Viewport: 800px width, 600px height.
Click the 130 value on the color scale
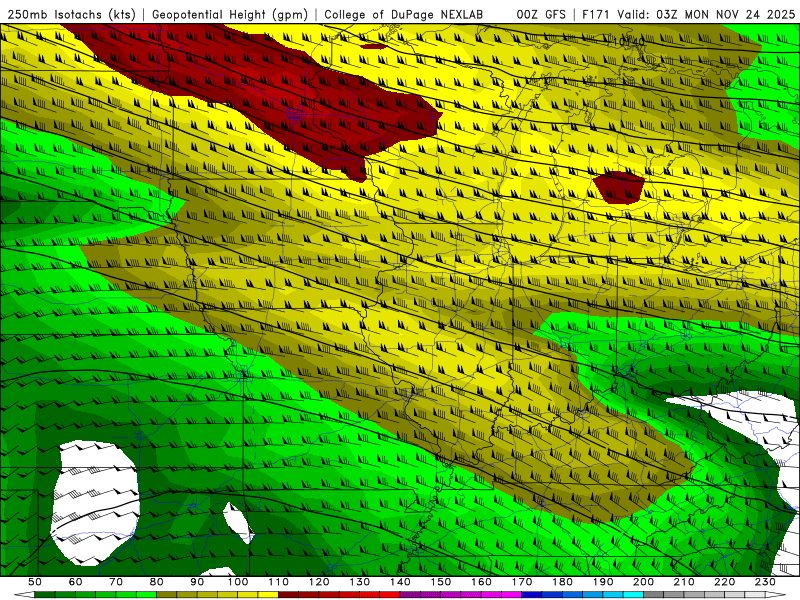coord(359,582)
